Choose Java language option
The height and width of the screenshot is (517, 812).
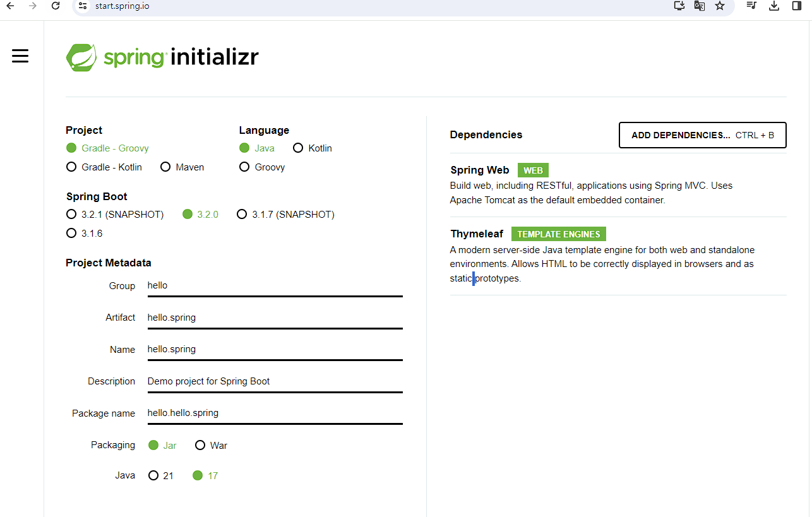257,148
